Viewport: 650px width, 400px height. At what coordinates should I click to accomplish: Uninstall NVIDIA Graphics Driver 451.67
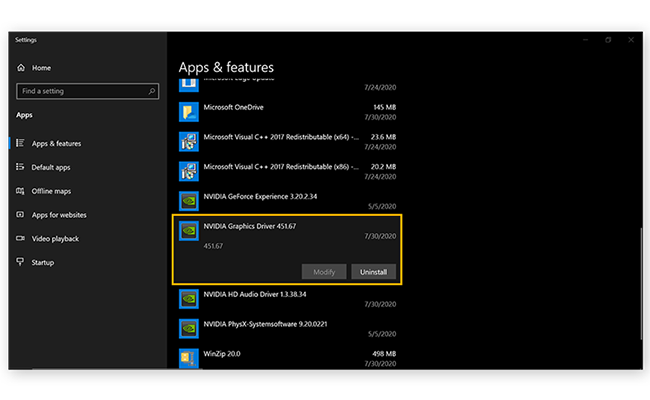[x=374, y=272]
